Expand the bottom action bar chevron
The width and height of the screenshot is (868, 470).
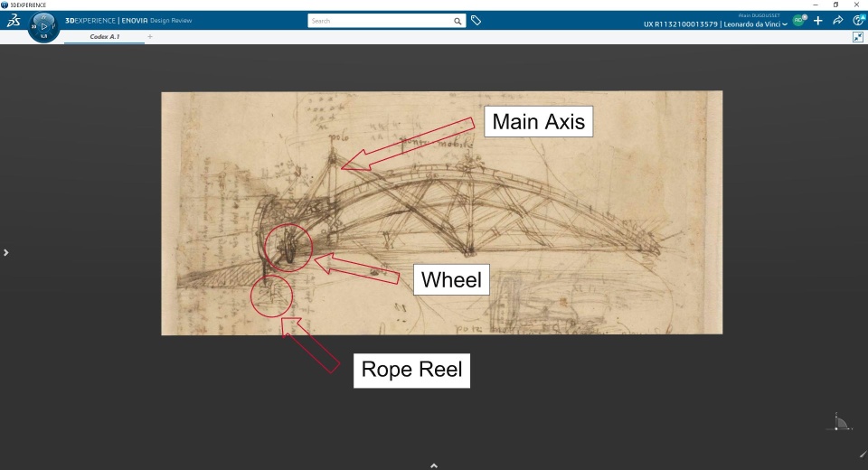coord(434,465)
